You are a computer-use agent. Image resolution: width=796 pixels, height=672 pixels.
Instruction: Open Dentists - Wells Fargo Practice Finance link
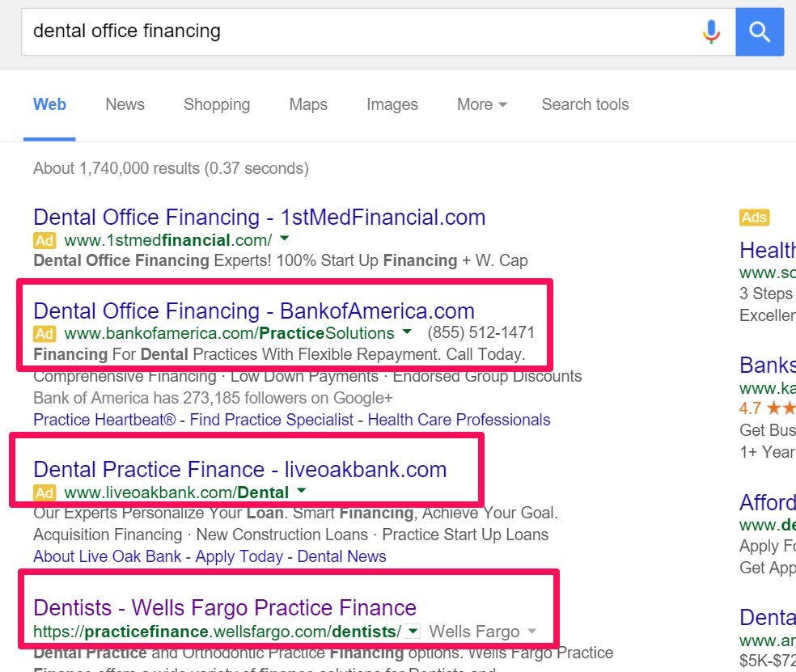(225, 607)
